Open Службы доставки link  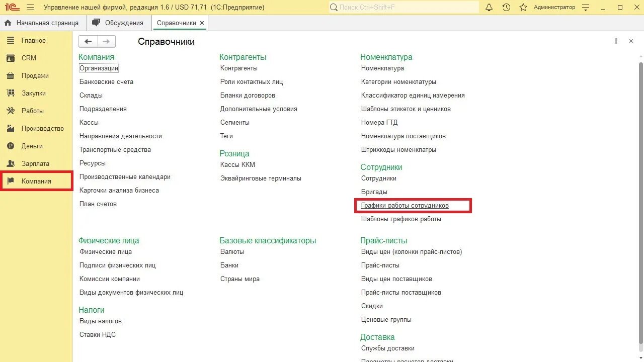click(388, 348)
